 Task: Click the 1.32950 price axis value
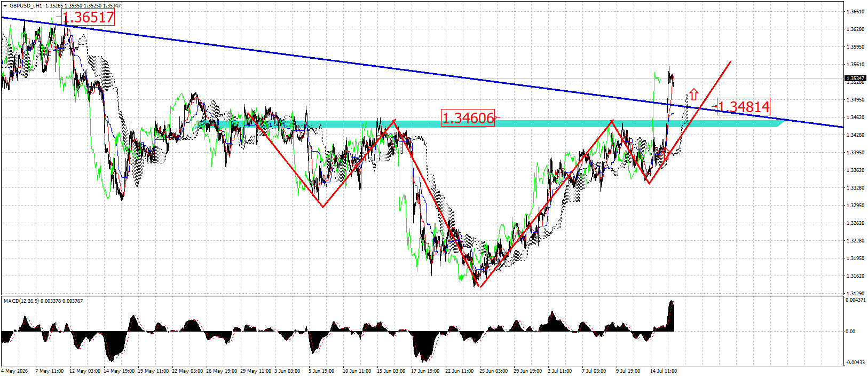(855, 206)
